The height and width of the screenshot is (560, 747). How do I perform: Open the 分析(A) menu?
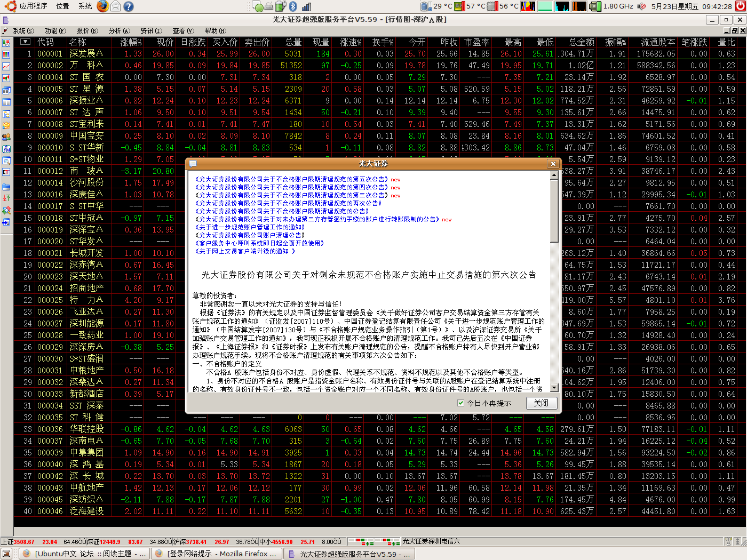(119, 31)
